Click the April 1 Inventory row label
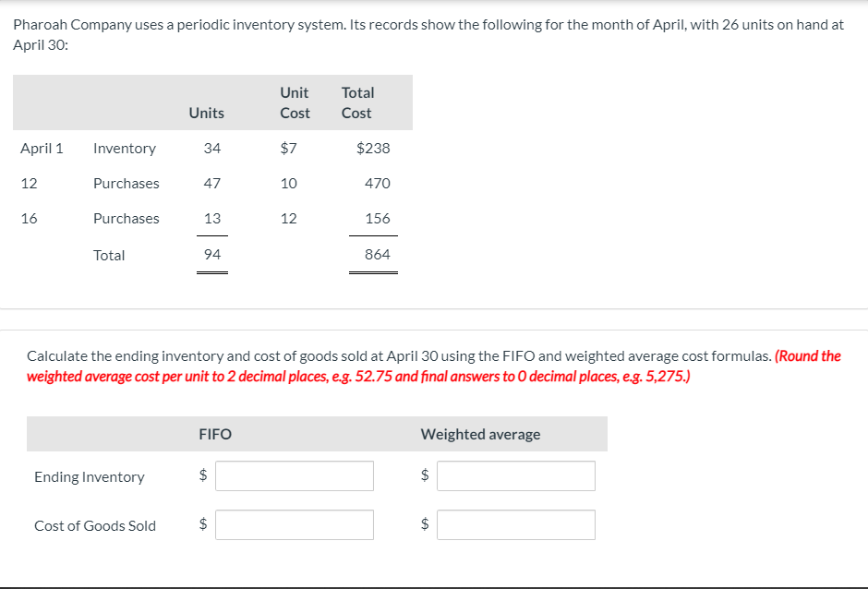 tap(124, 149)
